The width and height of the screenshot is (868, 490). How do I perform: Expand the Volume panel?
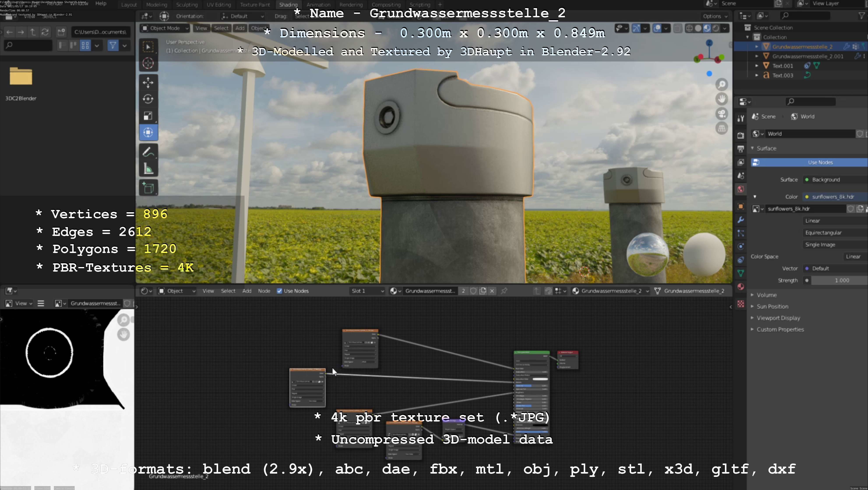pos(766,295)
